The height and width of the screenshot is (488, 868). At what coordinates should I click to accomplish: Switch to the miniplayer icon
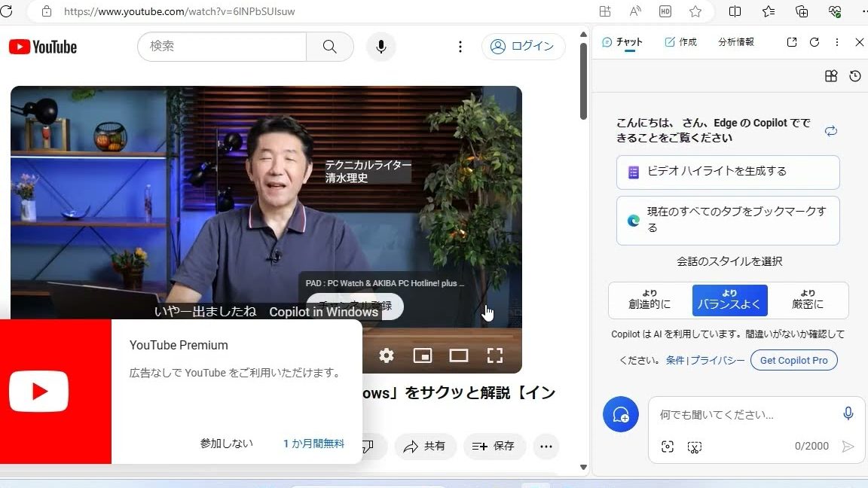click(423, 355)
